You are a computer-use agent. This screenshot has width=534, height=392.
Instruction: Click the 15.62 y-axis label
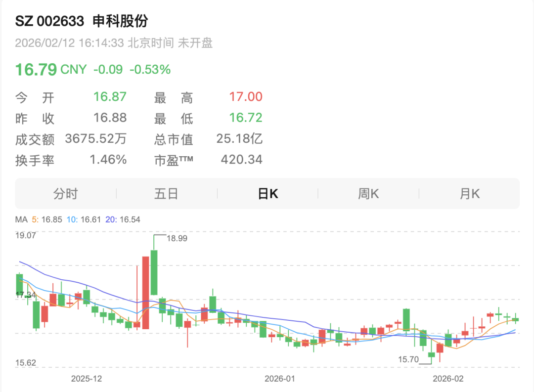pos(26,363)
